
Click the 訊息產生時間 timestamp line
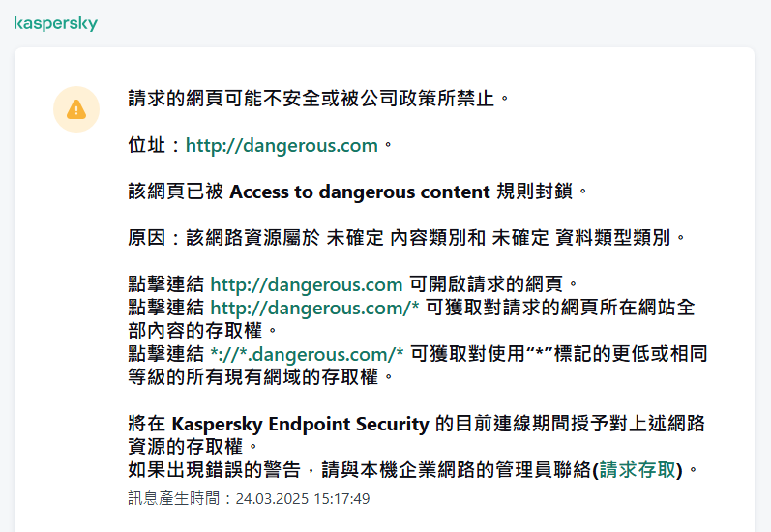pyautogui.click(x=249, y=499)
